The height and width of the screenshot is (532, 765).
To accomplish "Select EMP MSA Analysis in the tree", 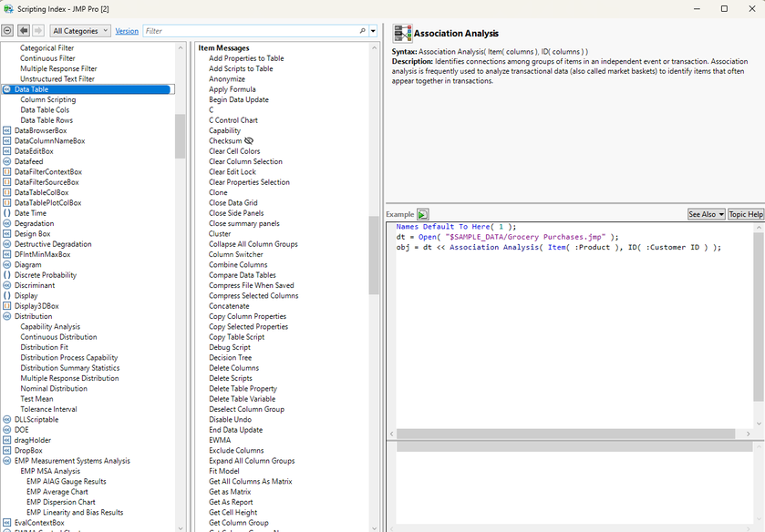I will click(x=50, y=471).
